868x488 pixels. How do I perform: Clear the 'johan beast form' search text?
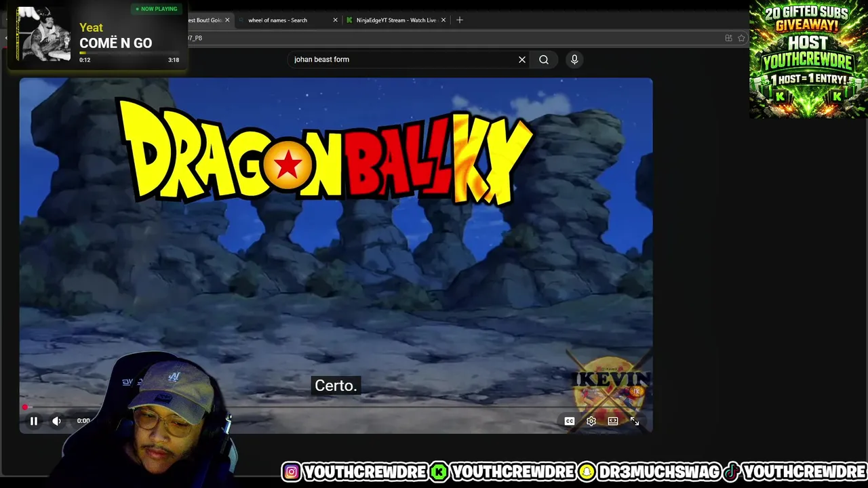click(522, 60)
